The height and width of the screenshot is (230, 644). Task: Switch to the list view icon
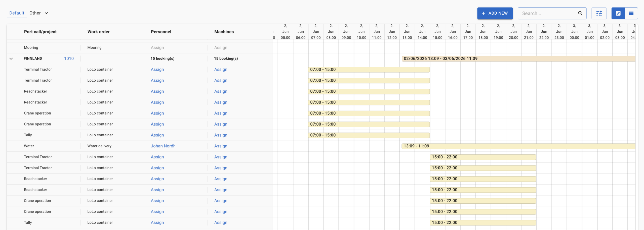click(x=631, y=13)
